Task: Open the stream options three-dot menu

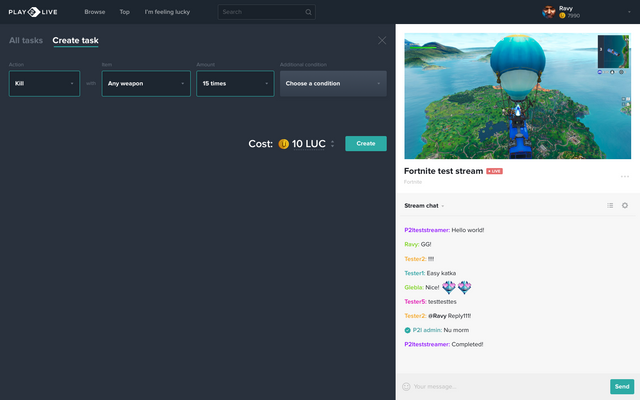Action: pyautogui.click(x=624, y=176)
